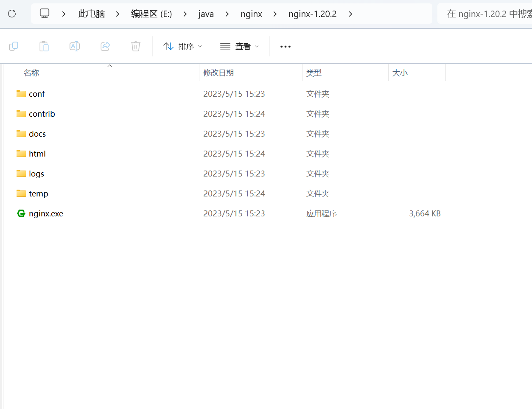Click the 3,664 KB size value

click(425, 213)
